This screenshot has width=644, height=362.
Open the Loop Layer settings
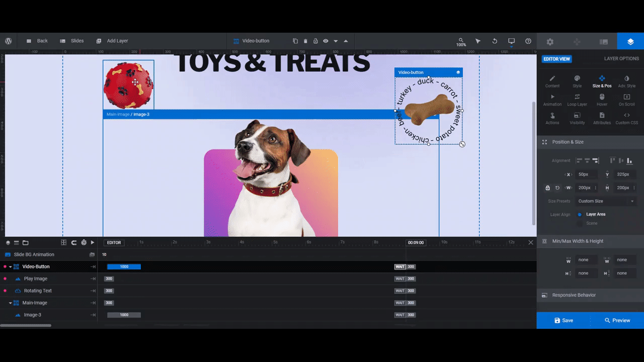[577, 100]
